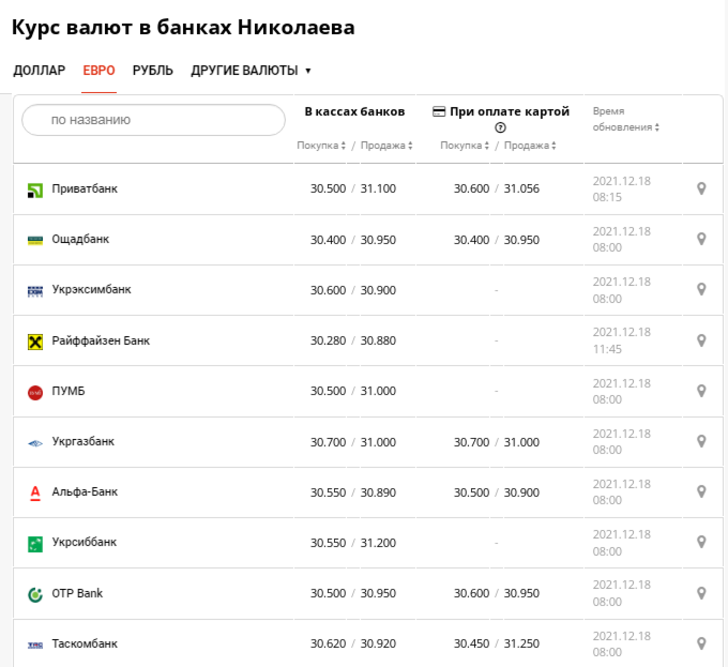Click the ПУМБ red logo icon
The width and height of the screenshot is (728, 667).
[35, 392]
